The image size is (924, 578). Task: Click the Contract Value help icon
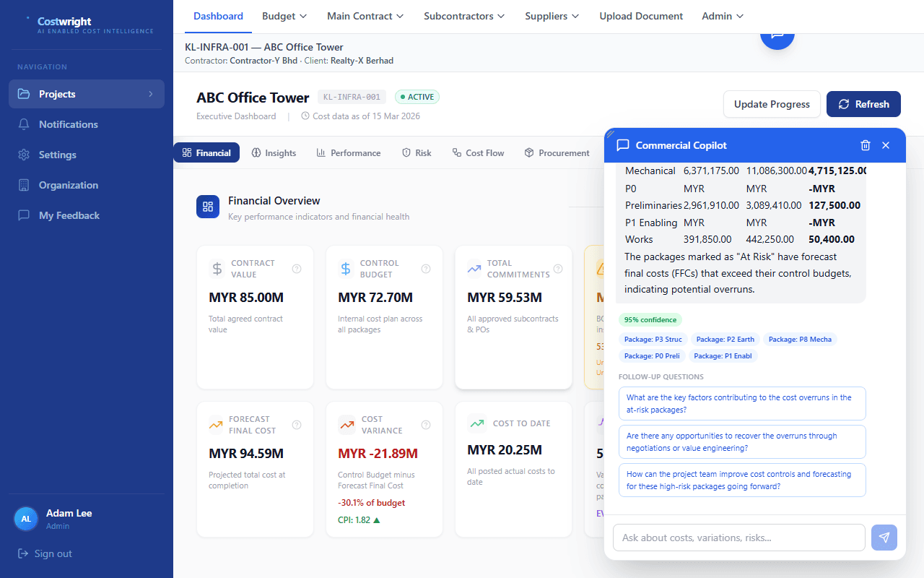click(x=297, y=269)
